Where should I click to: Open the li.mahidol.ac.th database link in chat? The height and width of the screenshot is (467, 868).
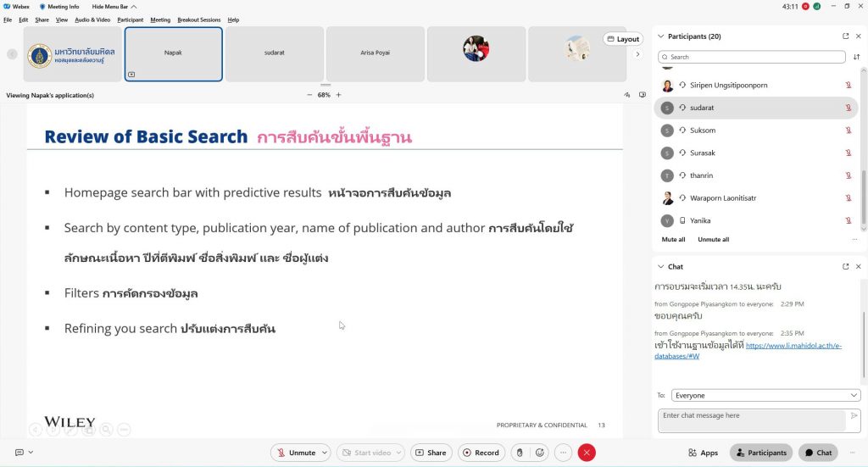pos(800,346)
